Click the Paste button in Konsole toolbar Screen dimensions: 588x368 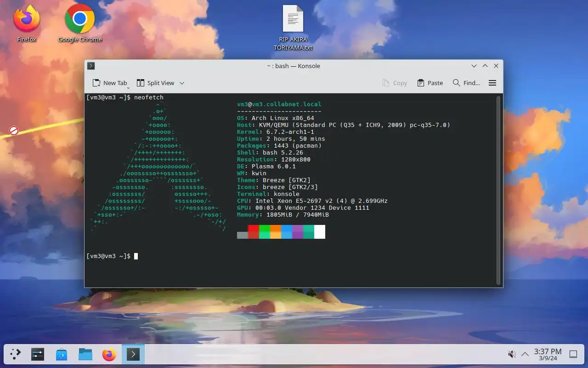point(430,83)
